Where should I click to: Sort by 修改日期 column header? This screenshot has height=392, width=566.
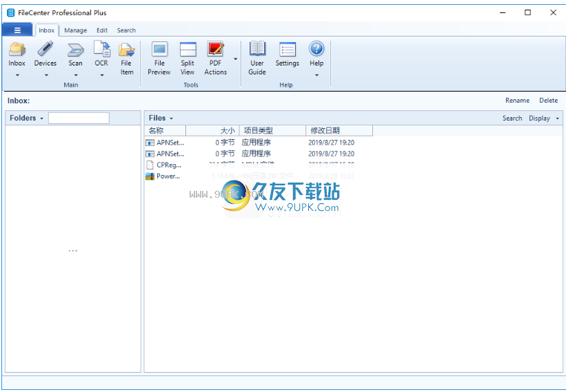pos(339,130)
